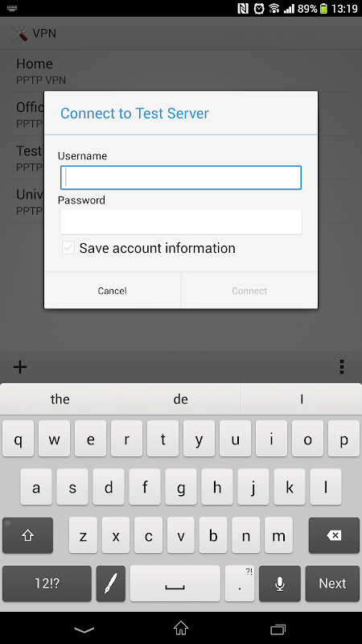
Task: Choose the suggestion word "the"
Action: tap(60, 398)
